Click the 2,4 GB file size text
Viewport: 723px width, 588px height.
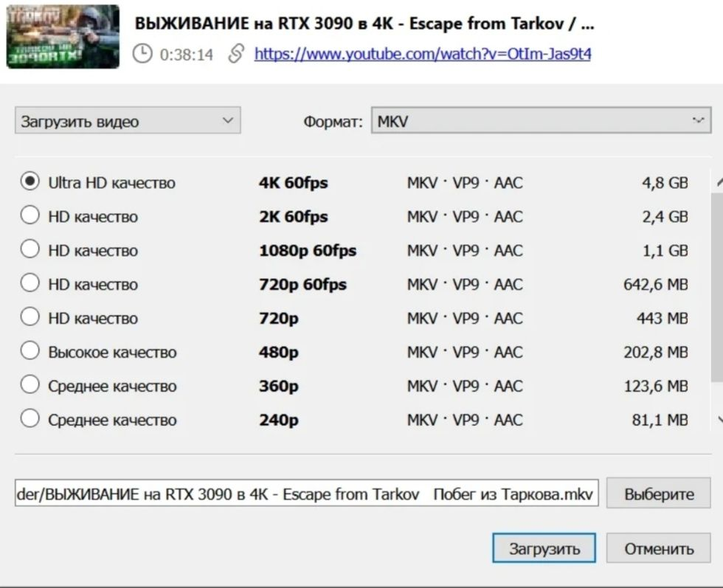pyautogui.click(x=665, y=216)
